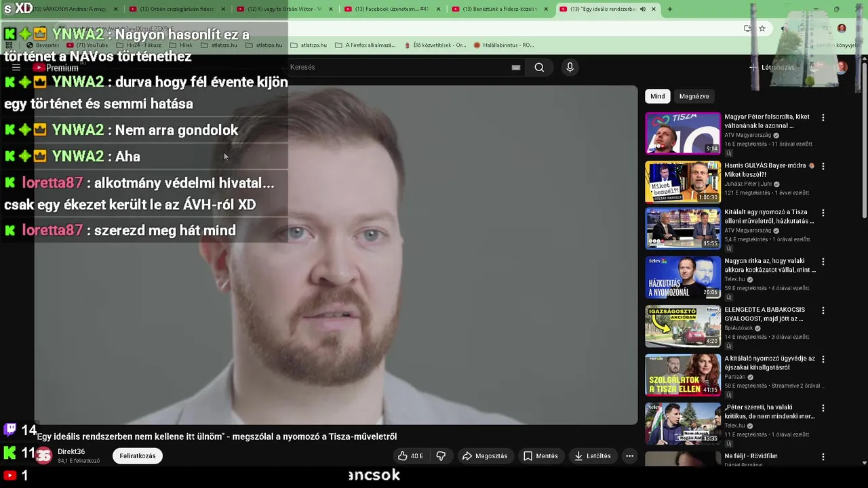The width and height of the screenshot is (868, 488).
Task: Open the YouTube account avatar menu
Action: (x=842, y=67)
